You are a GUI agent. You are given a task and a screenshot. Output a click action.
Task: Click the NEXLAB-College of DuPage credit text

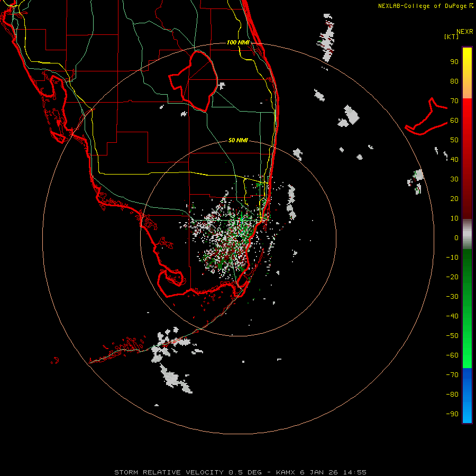coord(426,6)
